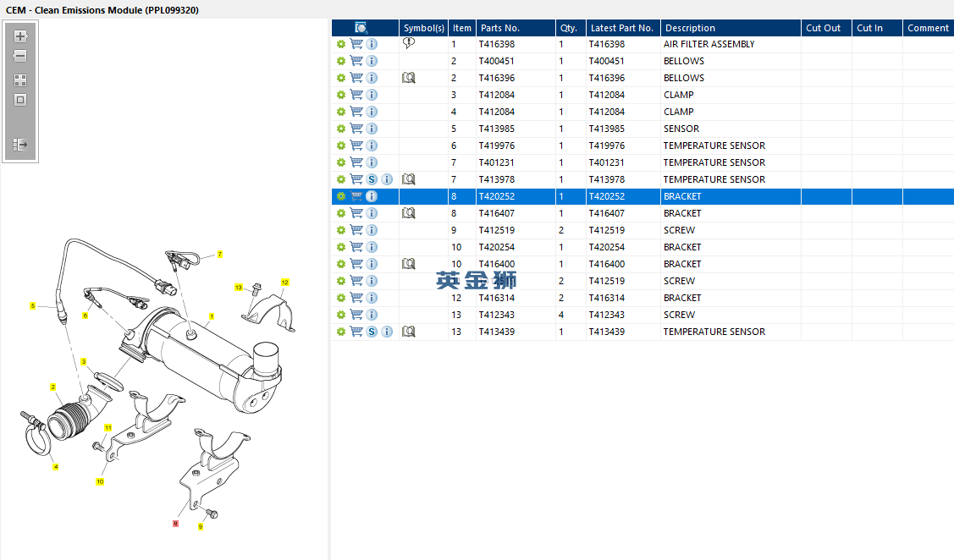The width and height of the screenshot is (954, 560).
Task: Add BELLOWS T416396 to cart
Action: tap(356, 78)
